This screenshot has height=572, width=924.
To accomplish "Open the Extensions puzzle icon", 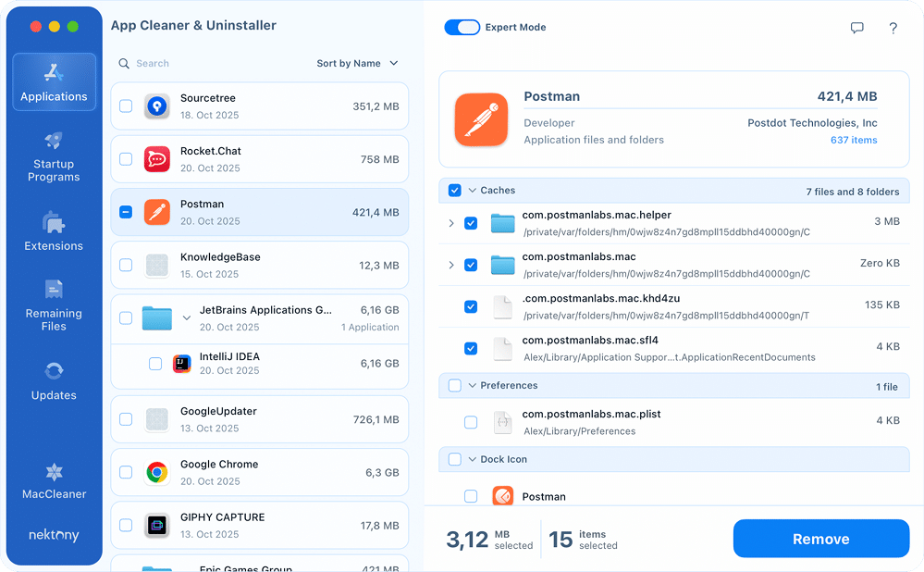I will point(54,222).
